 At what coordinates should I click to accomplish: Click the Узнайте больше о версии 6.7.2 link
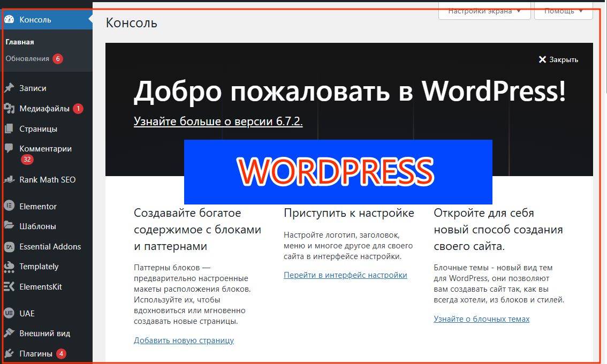point(217,121)
